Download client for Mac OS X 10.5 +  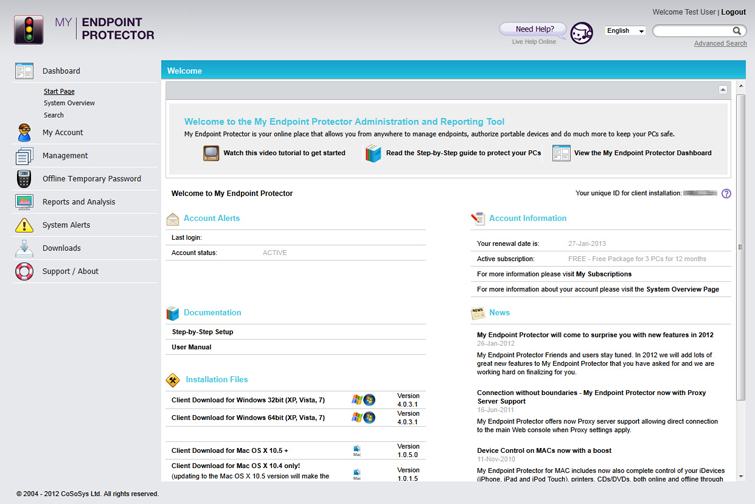[x=230, y=451]
